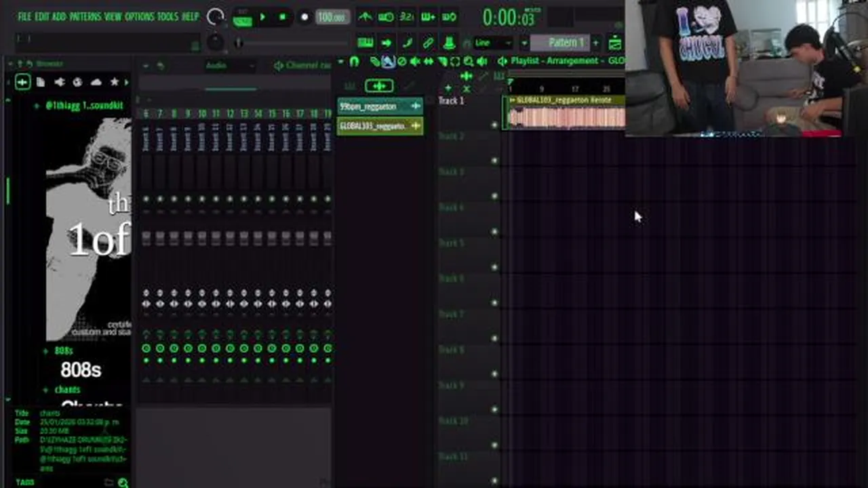This screenshot has width=868, height=488.
Task: Toggle the metronome icon
Action: 366,17
